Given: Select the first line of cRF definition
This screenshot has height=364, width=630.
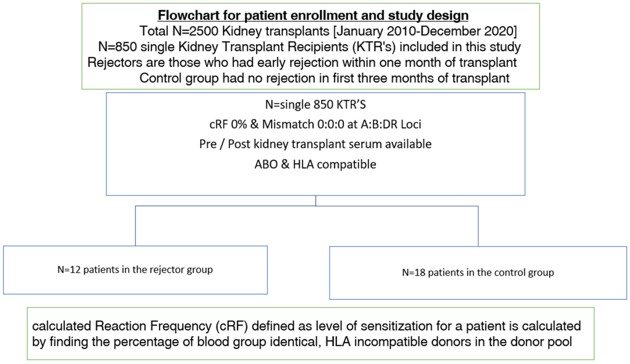Looking at the screenshot, I should click(306, 326).
